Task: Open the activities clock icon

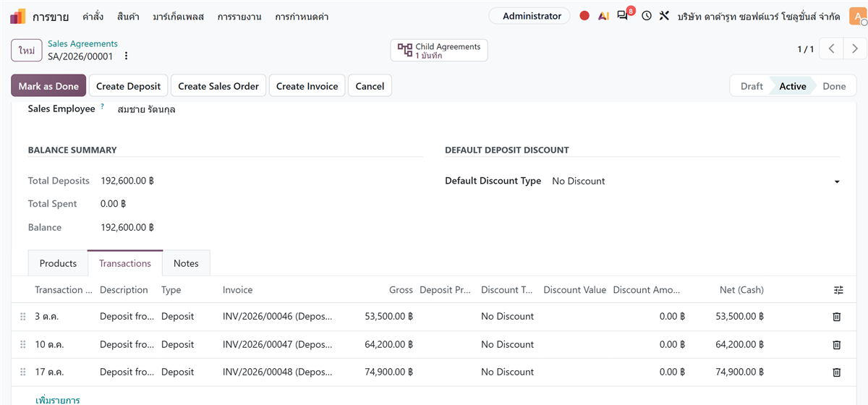Action: pyautogui.click(x=647, y=16)
